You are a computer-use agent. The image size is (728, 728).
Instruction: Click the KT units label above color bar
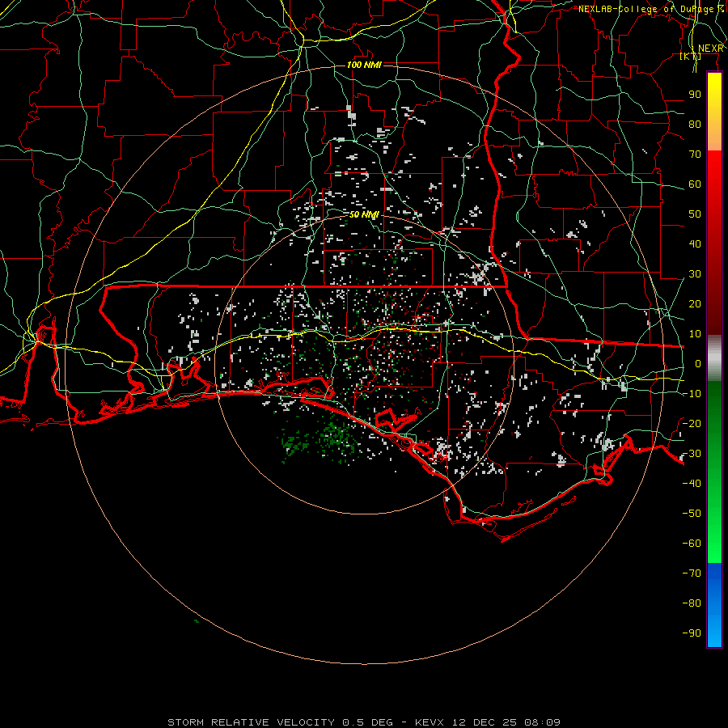click(691, 56)
